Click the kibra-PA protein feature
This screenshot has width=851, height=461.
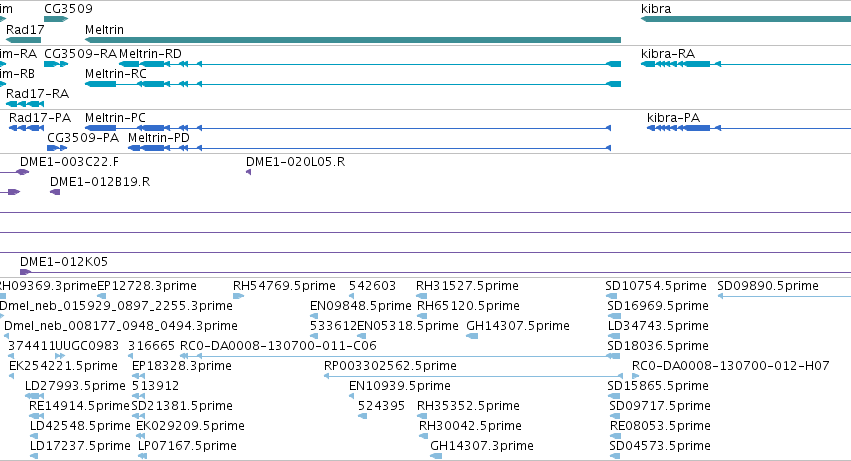click(x=749, y=128)
